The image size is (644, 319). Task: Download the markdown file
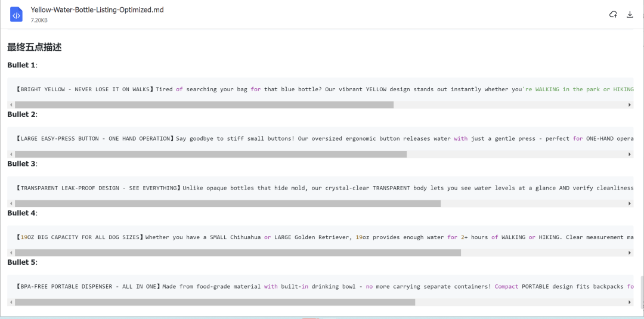pyautogui.click(x=630, y=15)
